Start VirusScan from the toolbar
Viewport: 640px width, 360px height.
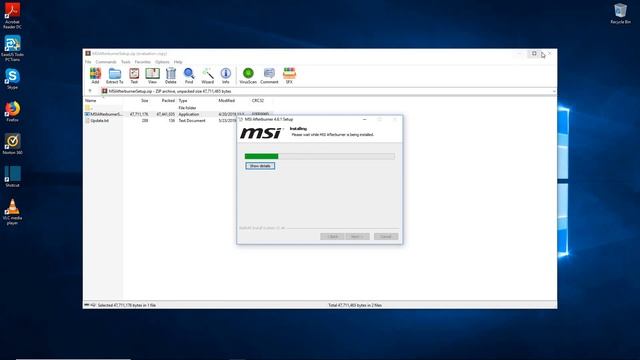click(248, 76)
